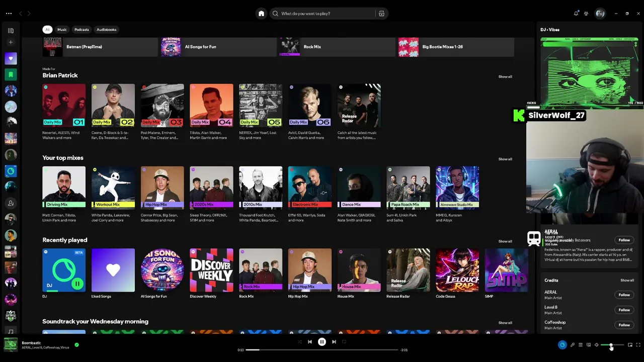Open the notifications bell
Screen dimensions: 644x362
(576, 14)
